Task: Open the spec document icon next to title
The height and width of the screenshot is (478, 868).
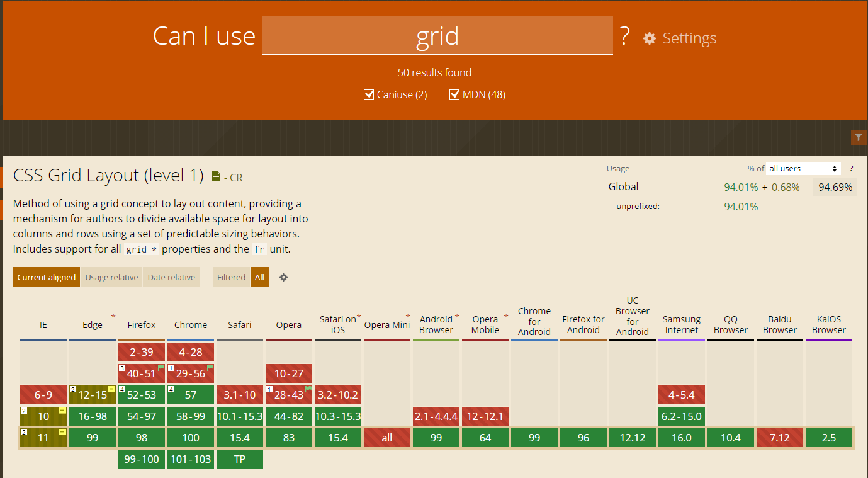Action: click(x=217, y=177)
